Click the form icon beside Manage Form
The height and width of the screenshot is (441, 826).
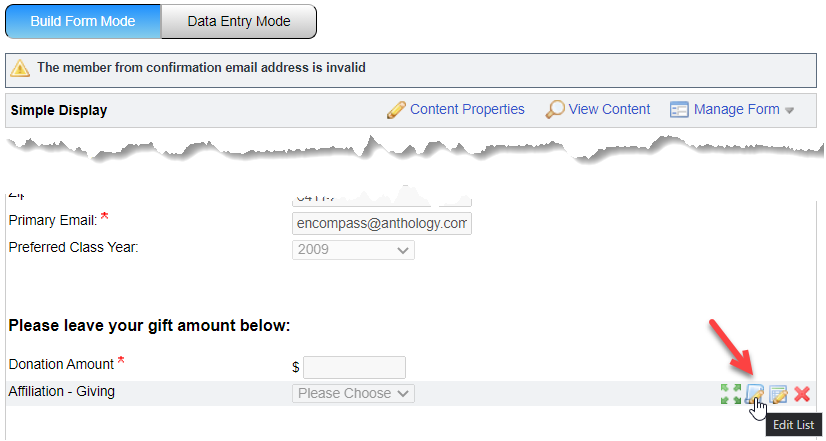(x=679, y=110)
